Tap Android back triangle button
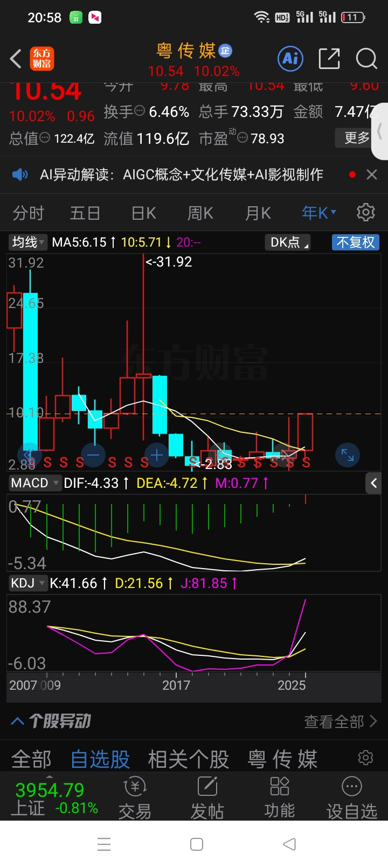The width and height of the screenshot is (388, 868). click(289, 844)
